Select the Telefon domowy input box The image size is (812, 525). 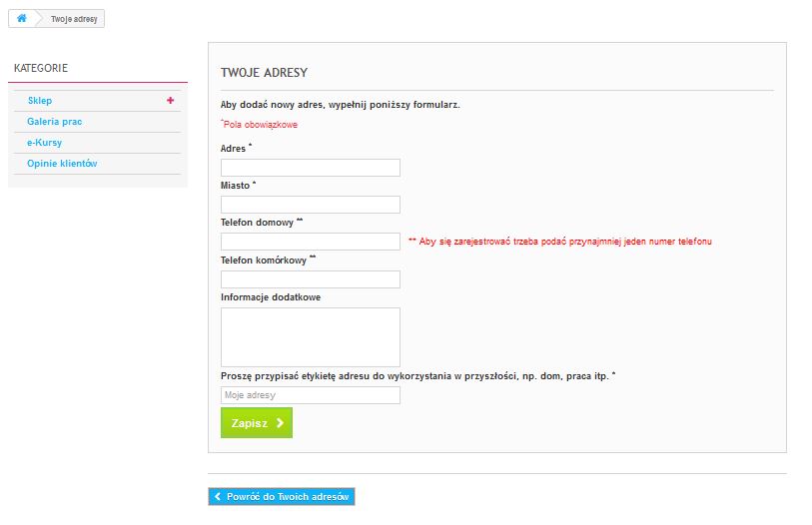pos(310,242)
